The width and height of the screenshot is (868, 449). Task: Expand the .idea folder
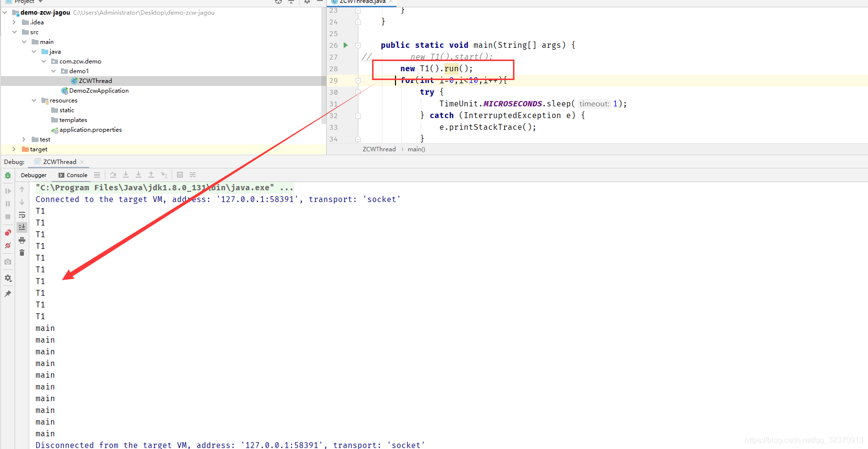(14, 22)
